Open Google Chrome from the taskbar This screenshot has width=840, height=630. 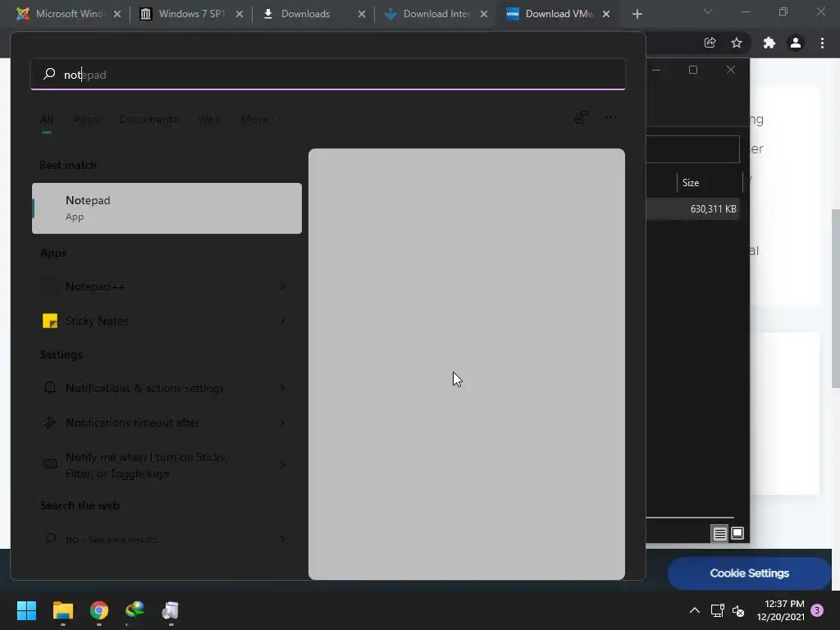point(99,610)
